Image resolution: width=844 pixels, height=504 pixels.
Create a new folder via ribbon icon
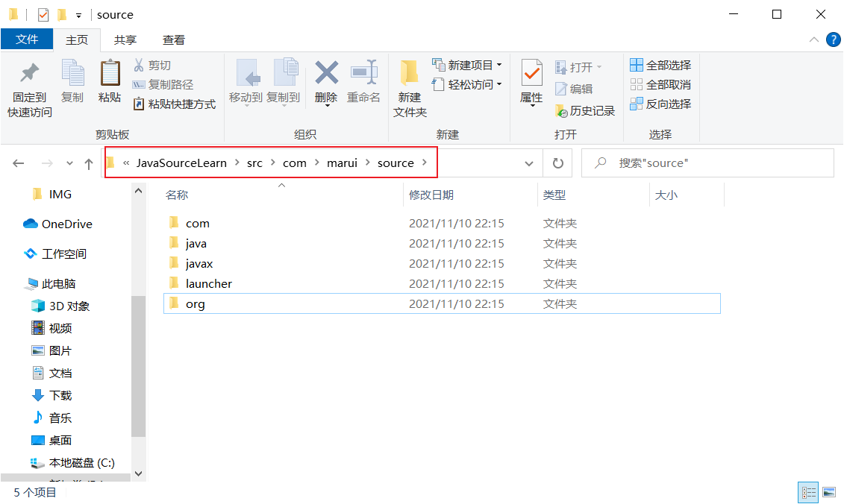(x=410, y=74)
